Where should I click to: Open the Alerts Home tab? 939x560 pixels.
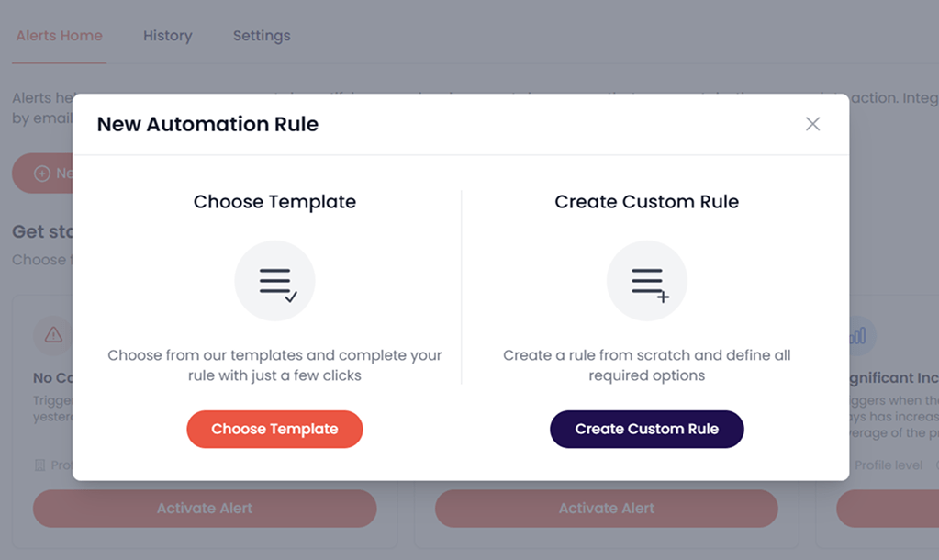point(60,36)
